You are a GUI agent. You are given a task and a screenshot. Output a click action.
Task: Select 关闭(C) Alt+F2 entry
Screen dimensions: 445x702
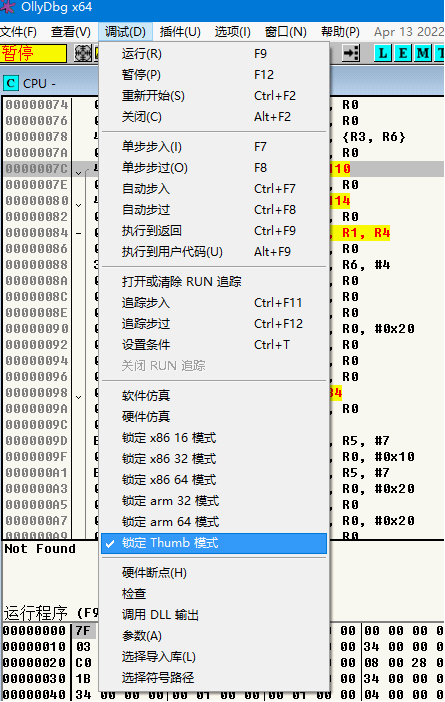(x=214, y=117)
